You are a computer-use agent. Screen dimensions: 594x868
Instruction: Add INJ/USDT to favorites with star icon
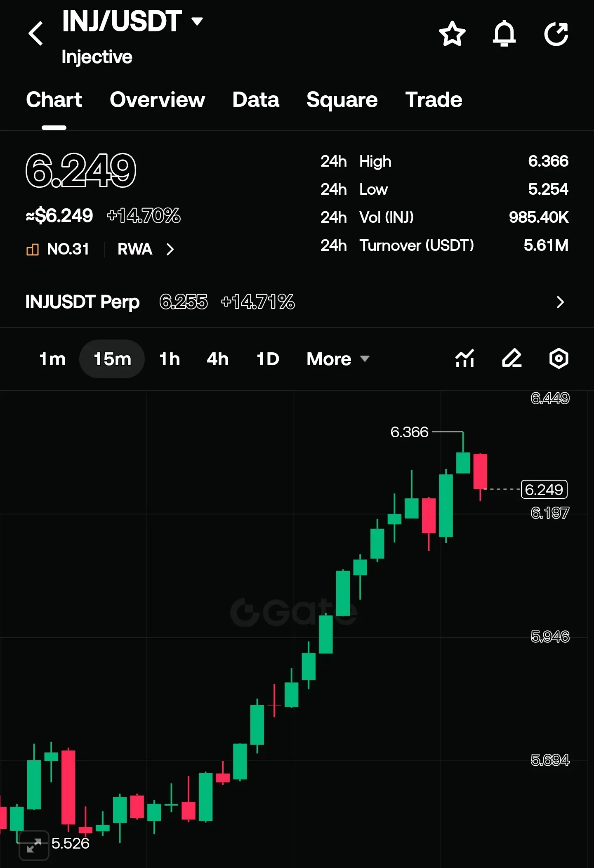click(x=452, y=34)
